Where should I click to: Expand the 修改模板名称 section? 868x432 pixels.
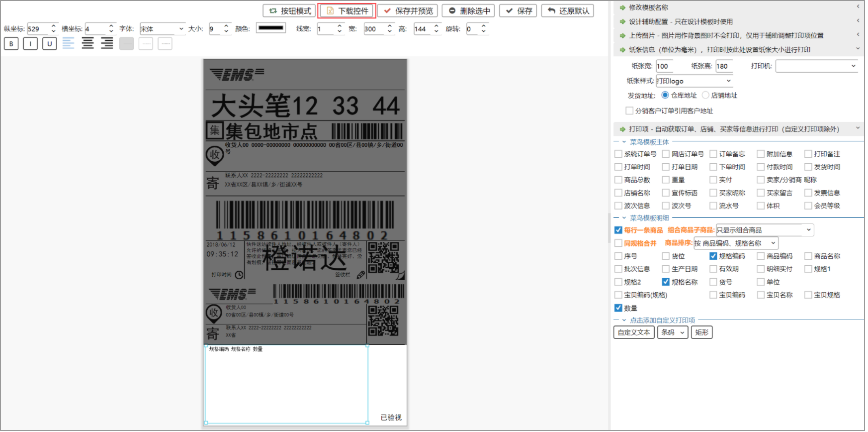click(739, 7)
